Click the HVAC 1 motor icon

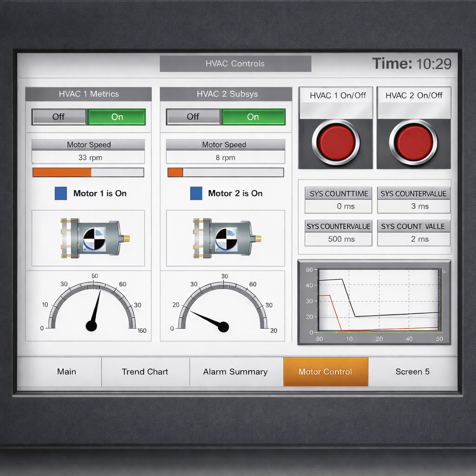coord(95,238)
